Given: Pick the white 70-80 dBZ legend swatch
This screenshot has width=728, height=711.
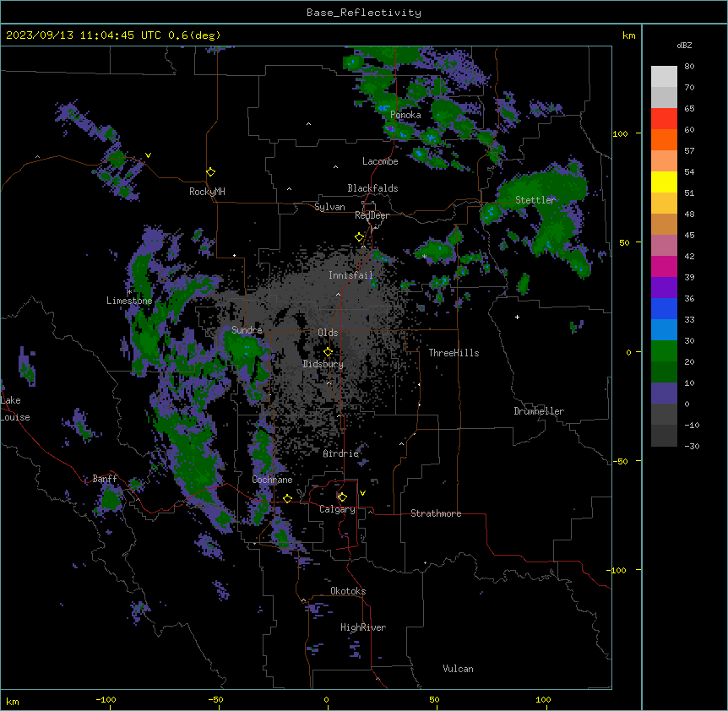Looking at the screenshot, I should click(x=664, y=77).
